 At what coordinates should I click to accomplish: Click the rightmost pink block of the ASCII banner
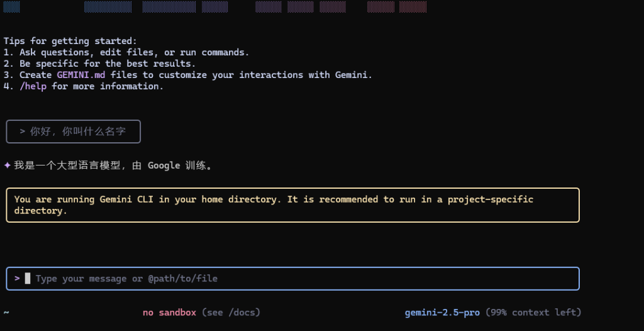coord(413,6)
